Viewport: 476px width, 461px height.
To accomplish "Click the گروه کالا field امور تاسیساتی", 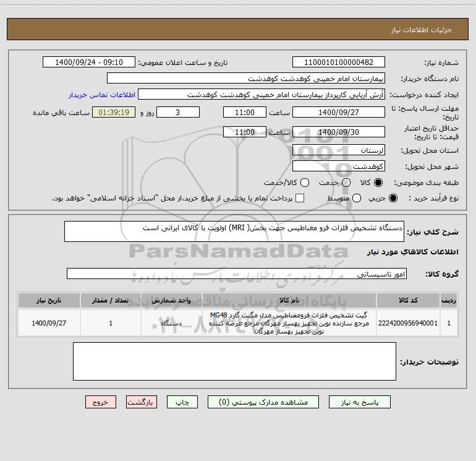I will tap(237, 274).
